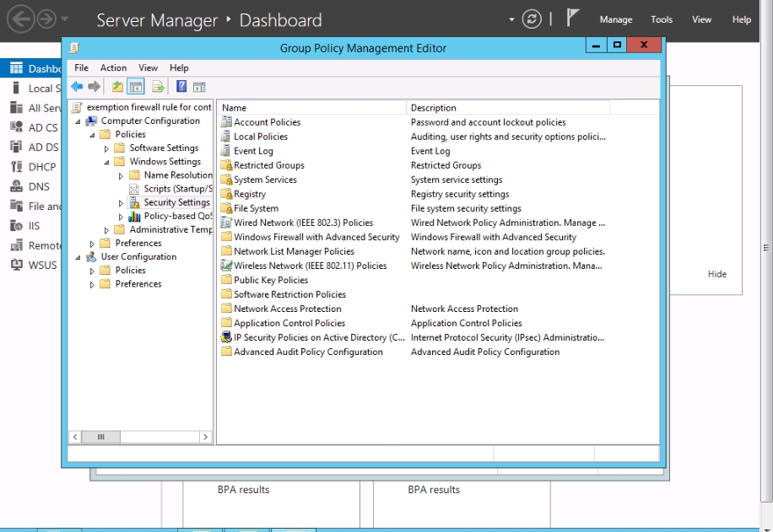
Task: Open Help via the blue question mark icon
Action: (181, 87)
